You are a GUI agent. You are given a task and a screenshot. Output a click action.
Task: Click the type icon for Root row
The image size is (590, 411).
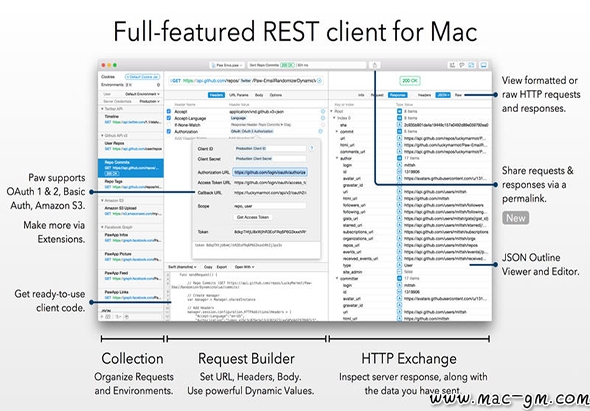pyautogui.click(x=399, y=111)
